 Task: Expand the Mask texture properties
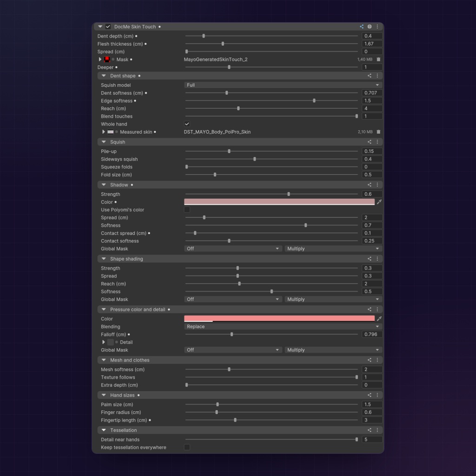100,59
